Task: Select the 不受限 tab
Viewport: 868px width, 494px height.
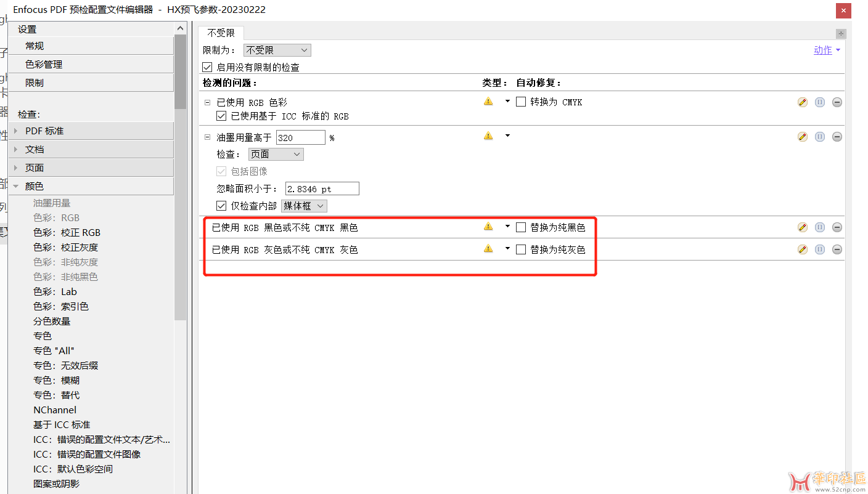Action: pyautogui.click(x=221, y=33)
